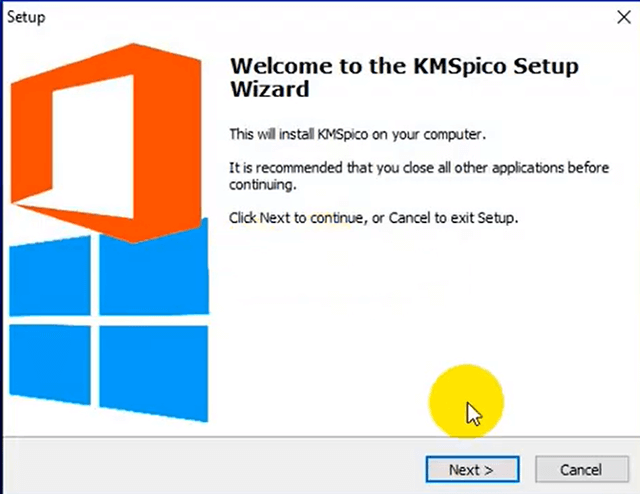The height and width of the screenshot is (494, 640).
Task: Click the 'This will install KMSpico' text
Action: pyautogui.click(x=357, y=133)
